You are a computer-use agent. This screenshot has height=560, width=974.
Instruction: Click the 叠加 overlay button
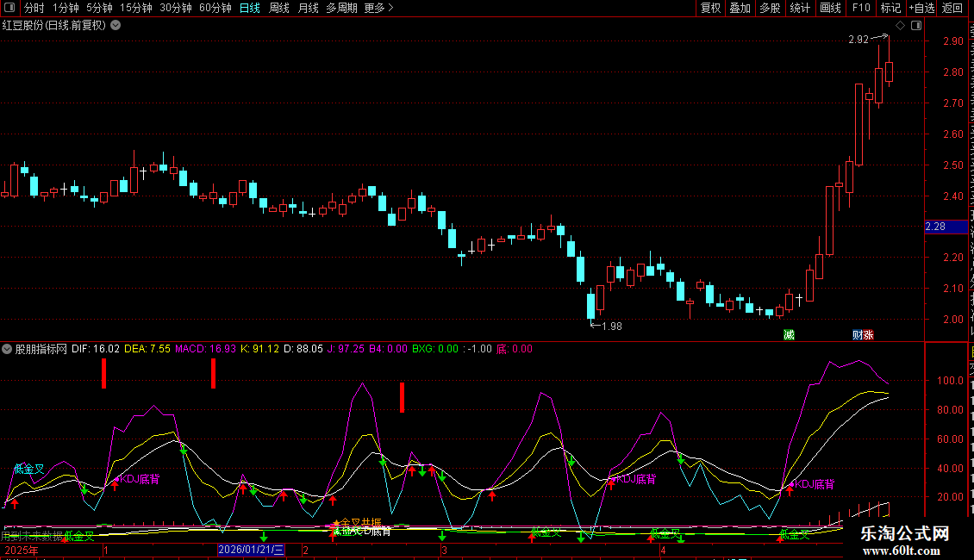740,8
